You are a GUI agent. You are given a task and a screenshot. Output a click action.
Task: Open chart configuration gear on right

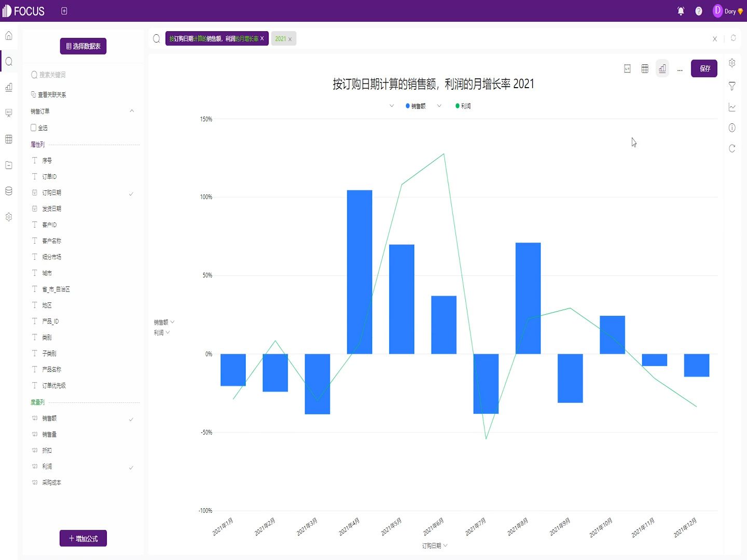(x=732, y=63)
